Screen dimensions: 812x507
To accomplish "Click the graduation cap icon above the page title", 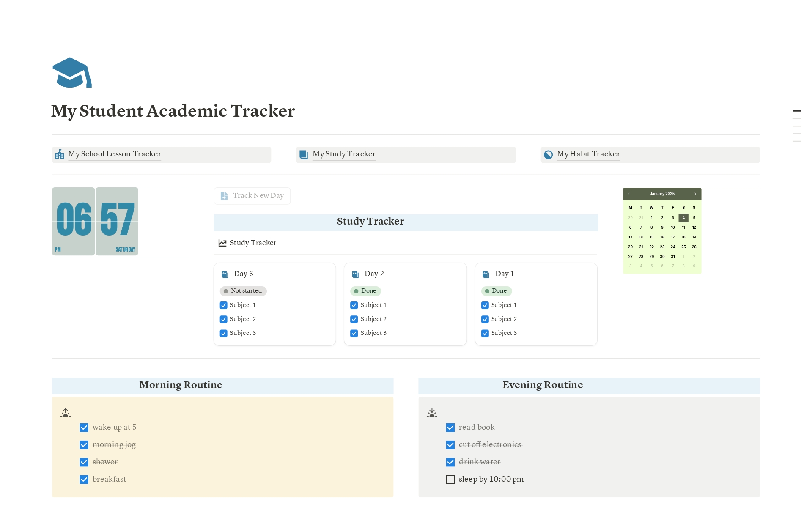I will pos(72,72).
